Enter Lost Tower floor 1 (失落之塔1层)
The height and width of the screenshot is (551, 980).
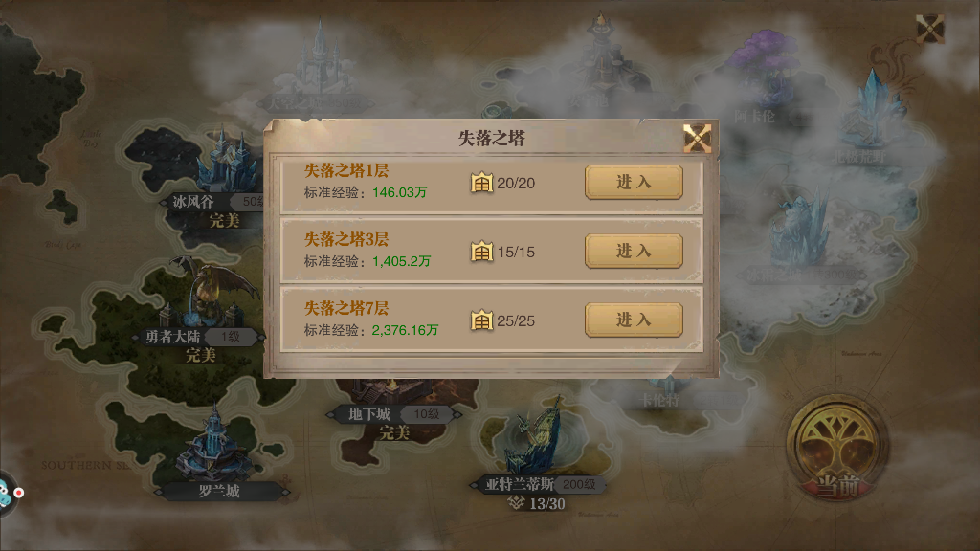pyautogui.click(x=634, y=183)
